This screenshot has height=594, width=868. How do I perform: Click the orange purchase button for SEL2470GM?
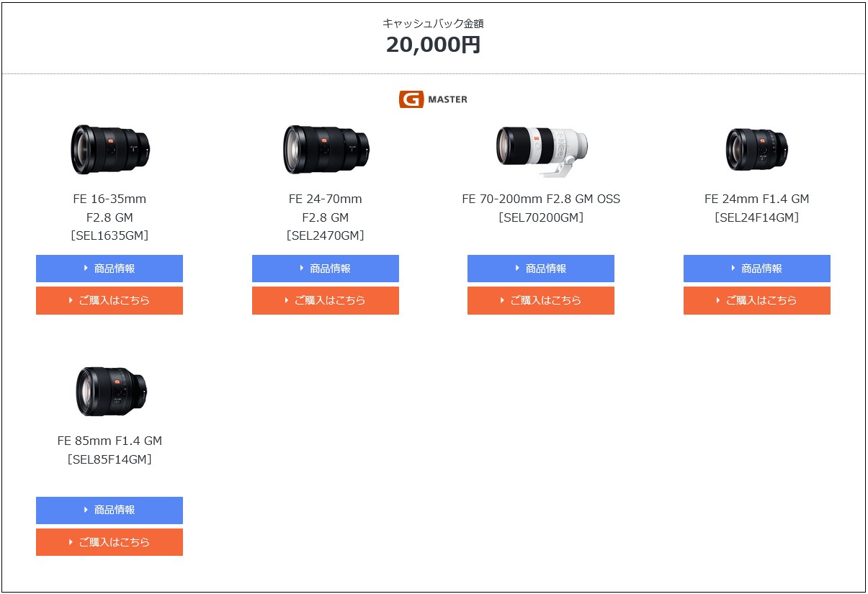(326, 301)
